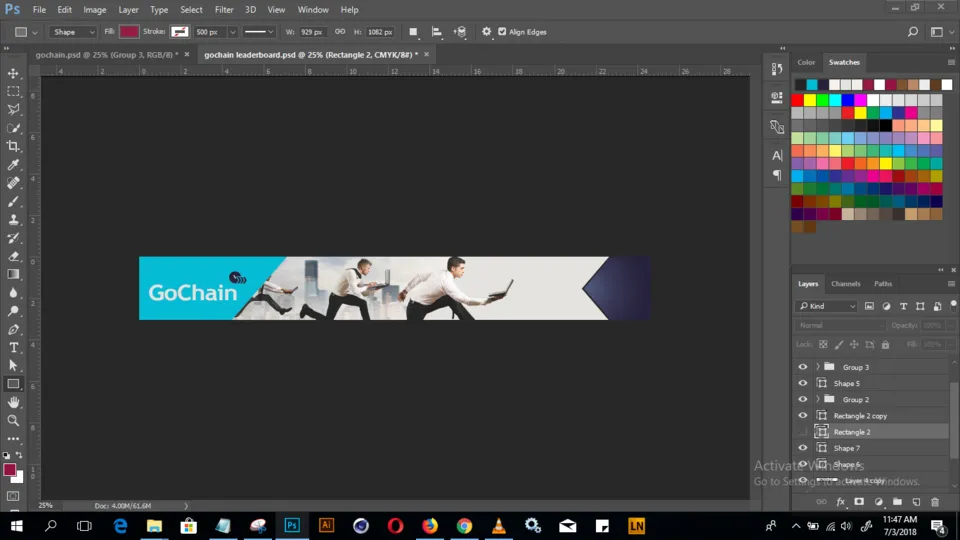Switch to the Color panel tab
This screenshot has width=960, height=540.
tap(806, 62)
